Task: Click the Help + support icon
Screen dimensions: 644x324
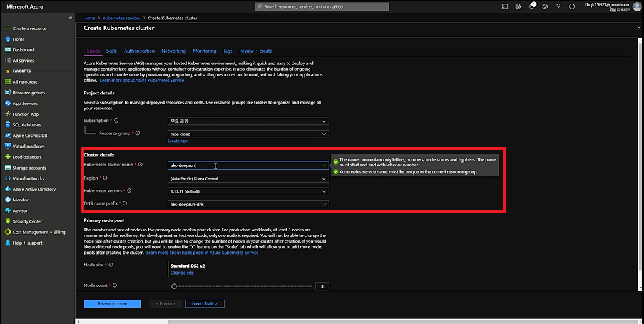Action: pyautogui.click(x=8, y=243)
